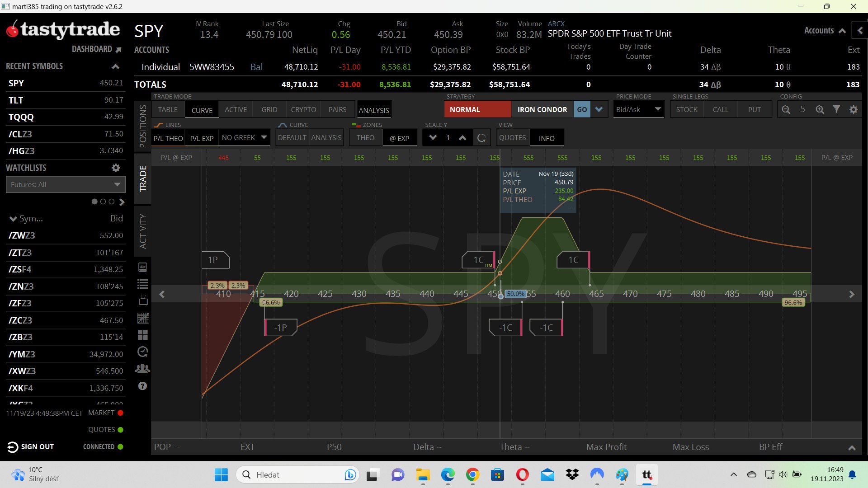
Task: Collapse the Recent Symbols section
Action: click(115, 66)
